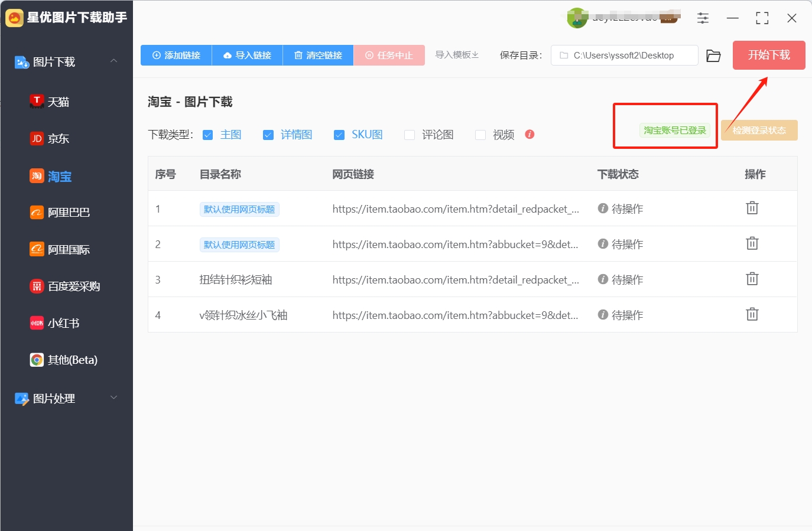Open the settings sliders icon in title bar
812x531 pixels.
[703, 18]
